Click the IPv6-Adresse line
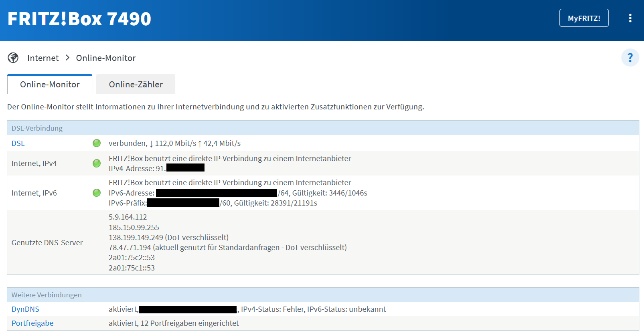 [238, 193]
